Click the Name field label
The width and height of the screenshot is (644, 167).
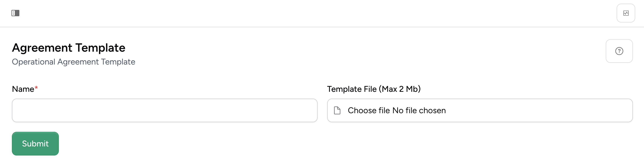[x=23, y=89]
